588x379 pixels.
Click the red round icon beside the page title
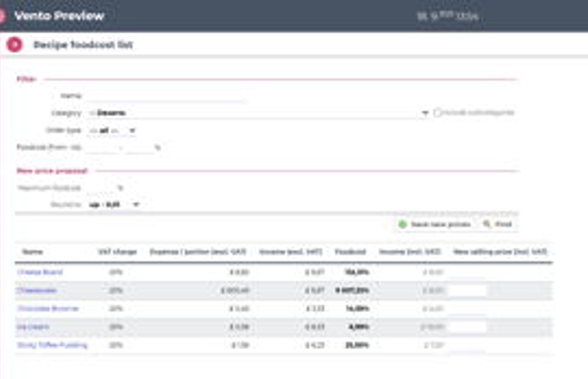coord(15,45)
